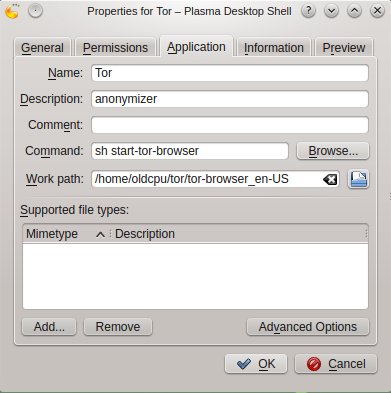Viewport: 391px width, 393px height.
Task: Open Advanced Options
Action: pos(308,327)
